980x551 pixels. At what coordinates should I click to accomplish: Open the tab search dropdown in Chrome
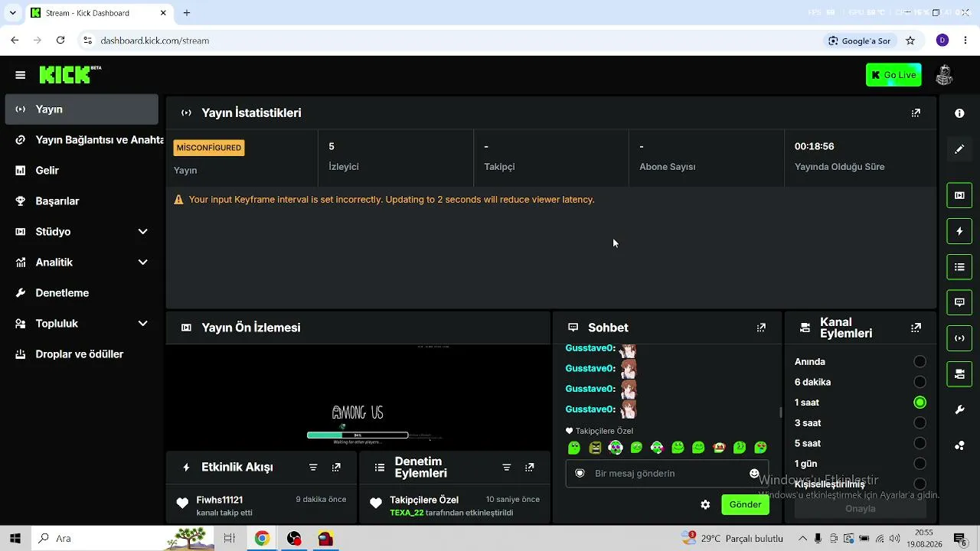point(12,13)
